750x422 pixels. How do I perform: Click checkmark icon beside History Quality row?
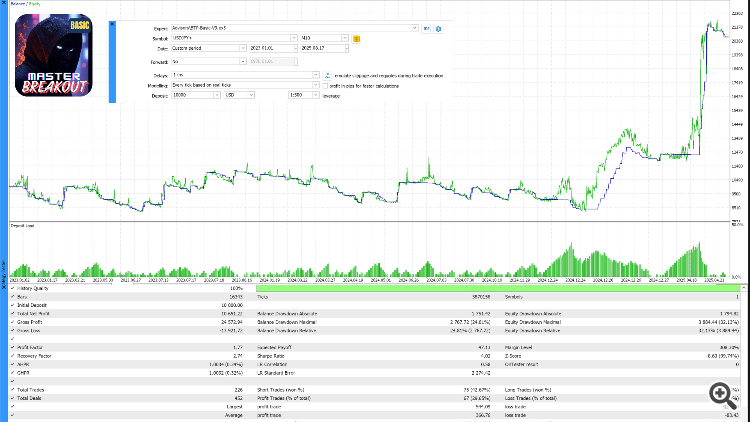14,289
